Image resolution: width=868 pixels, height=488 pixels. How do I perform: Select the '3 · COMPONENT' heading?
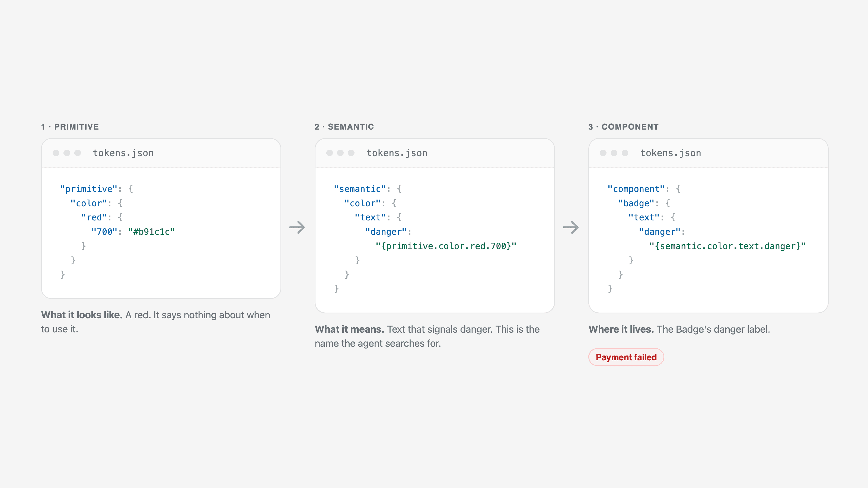click(623, 127)
